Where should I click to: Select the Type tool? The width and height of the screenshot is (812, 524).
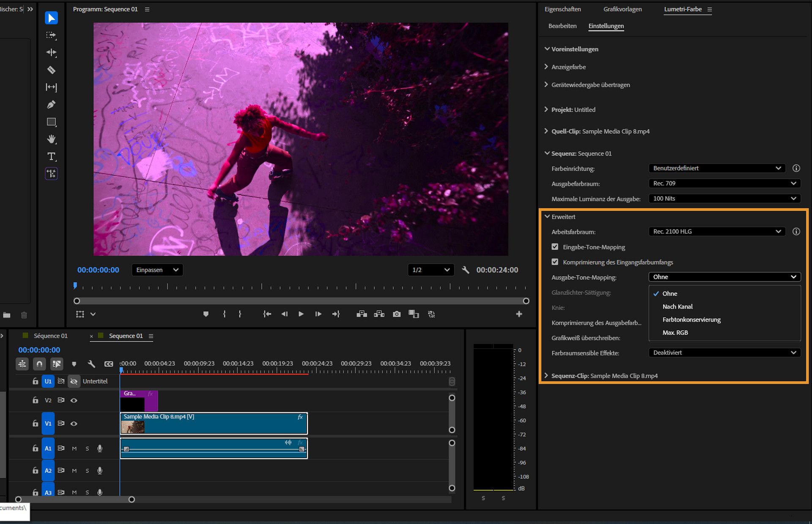(51, 156)
